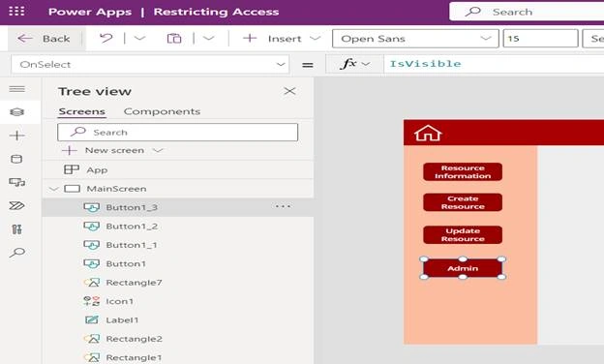Click the Paste clipboard icon
The height and width of the screenshot is (364, 604).
click(x=174, y=38)
